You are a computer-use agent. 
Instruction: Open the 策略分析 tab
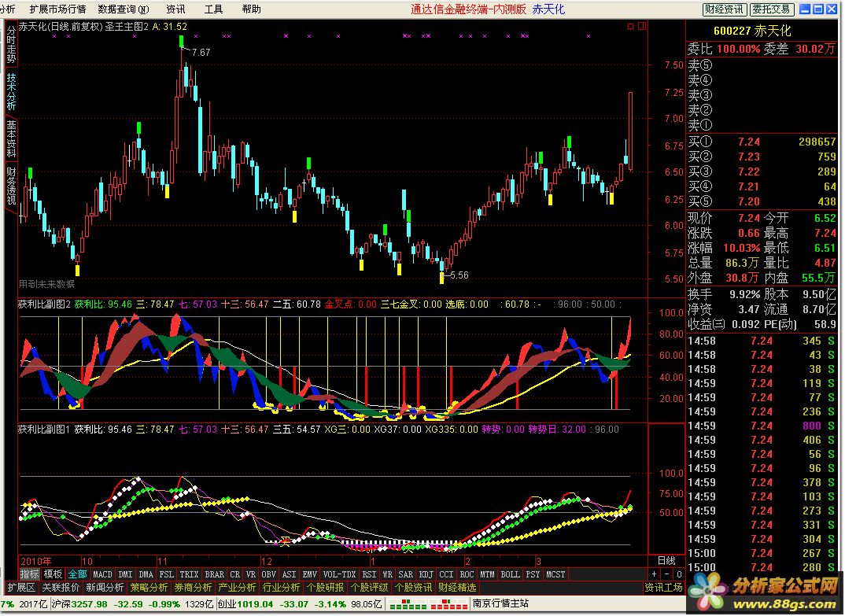point(149,588)
